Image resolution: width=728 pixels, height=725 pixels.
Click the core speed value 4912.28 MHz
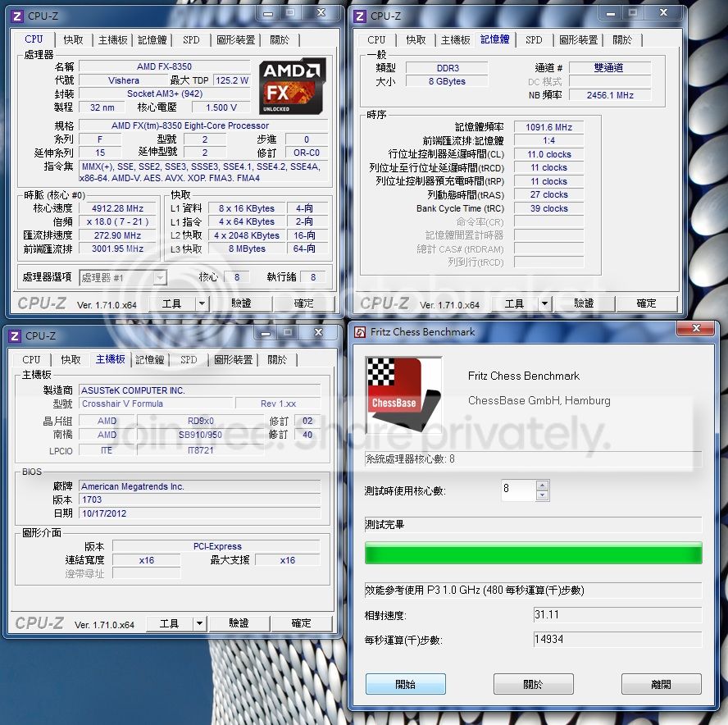click(x=118, y=208)
